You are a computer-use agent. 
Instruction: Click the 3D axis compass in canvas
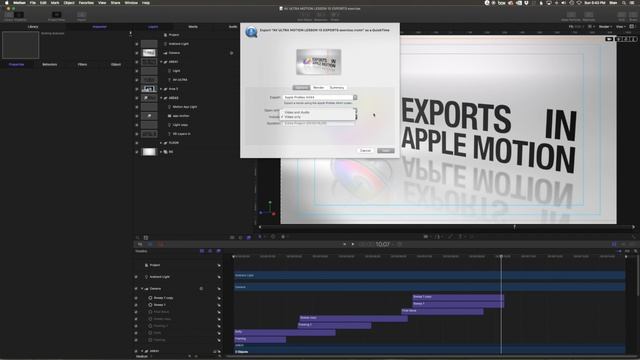[x=268, y=209]
